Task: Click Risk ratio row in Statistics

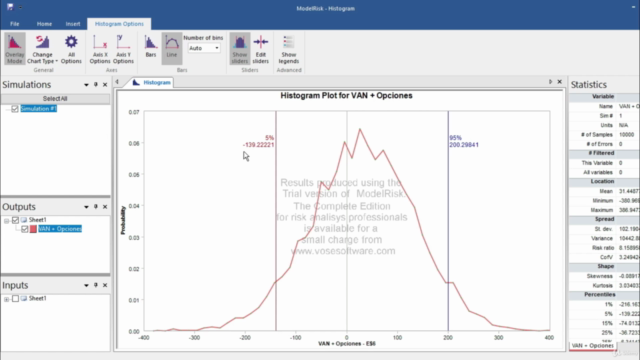Action: 604,248
